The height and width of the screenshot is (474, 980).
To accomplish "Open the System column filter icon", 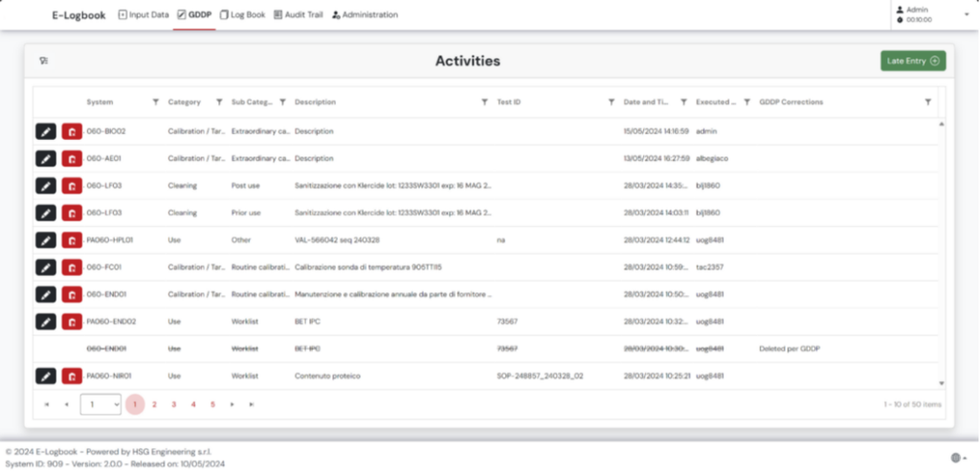I will point(155,102).
